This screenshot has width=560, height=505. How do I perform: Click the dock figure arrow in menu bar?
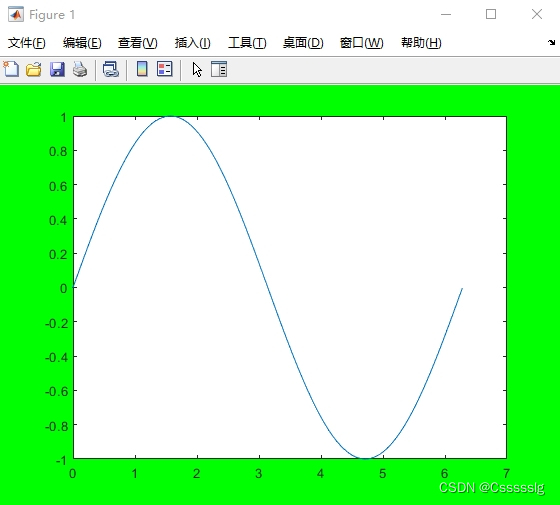point(551,42)
